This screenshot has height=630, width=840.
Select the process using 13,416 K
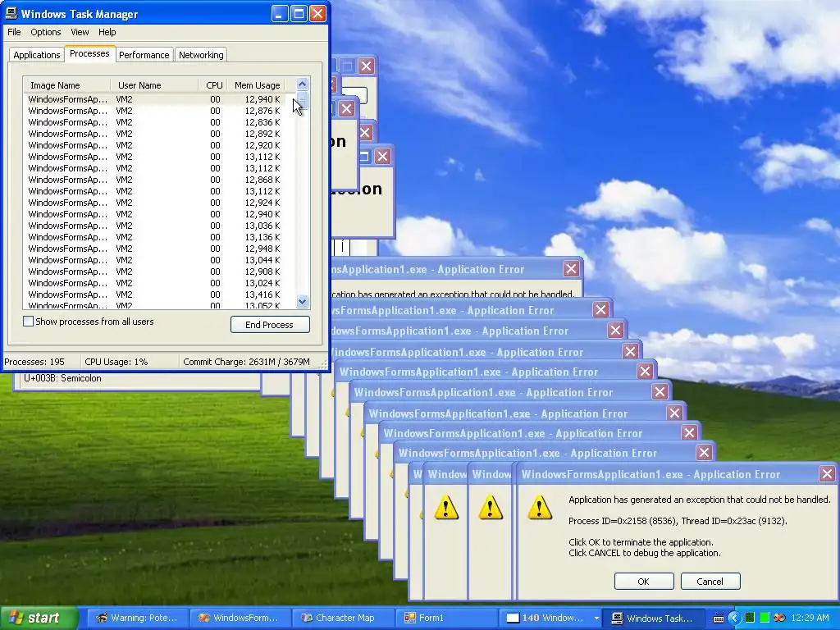point(158,294)
